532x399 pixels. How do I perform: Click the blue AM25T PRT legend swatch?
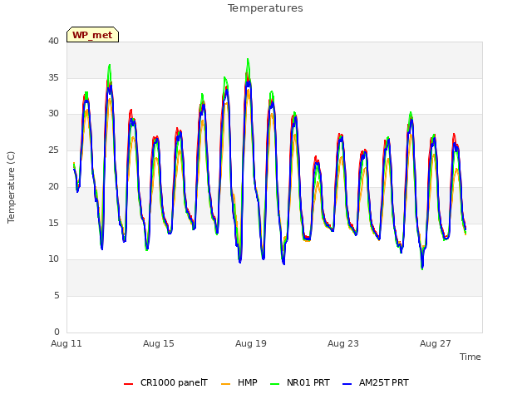tap(347, 384)
